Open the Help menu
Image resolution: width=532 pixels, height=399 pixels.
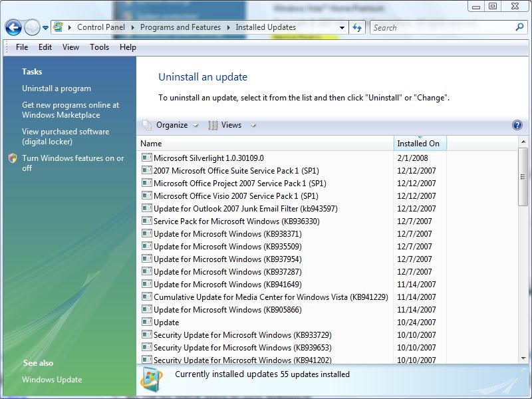click(128, 47)
